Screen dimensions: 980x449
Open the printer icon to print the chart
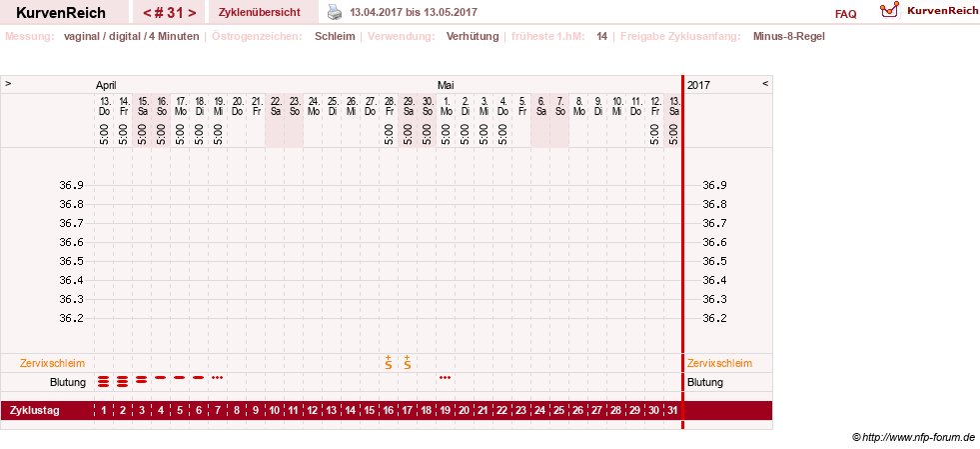coord(336,12)
